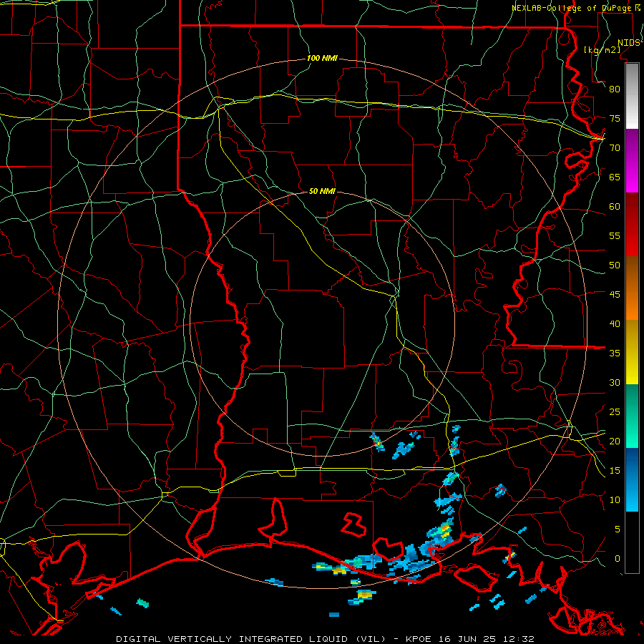Select the product title text at bottom

(x=326, y=639)
